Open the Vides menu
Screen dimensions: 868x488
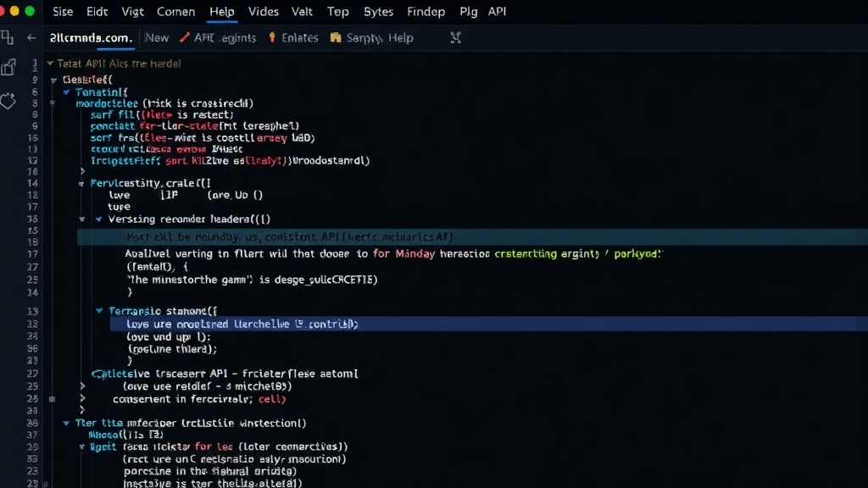[x=263, y=12]
